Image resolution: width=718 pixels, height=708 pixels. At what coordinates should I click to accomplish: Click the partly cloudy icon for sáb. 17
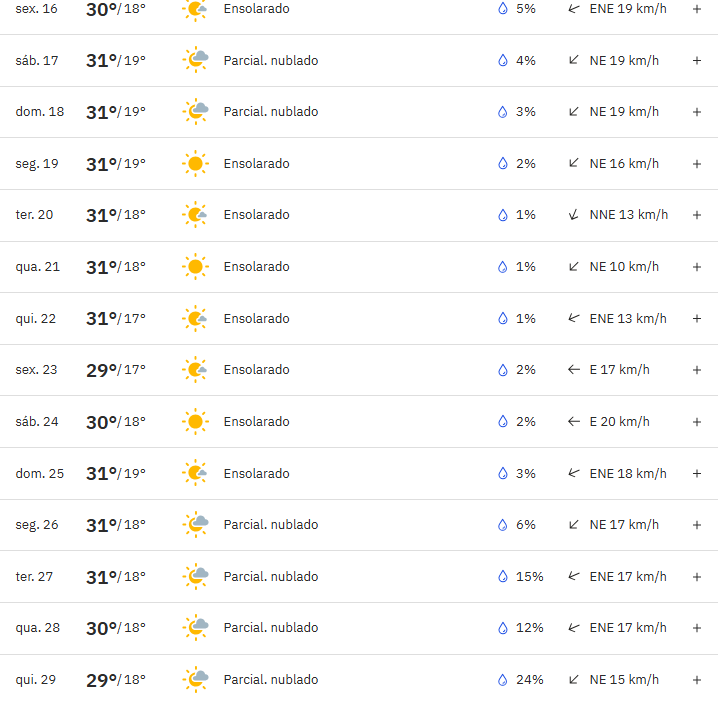tap(196, 60)
